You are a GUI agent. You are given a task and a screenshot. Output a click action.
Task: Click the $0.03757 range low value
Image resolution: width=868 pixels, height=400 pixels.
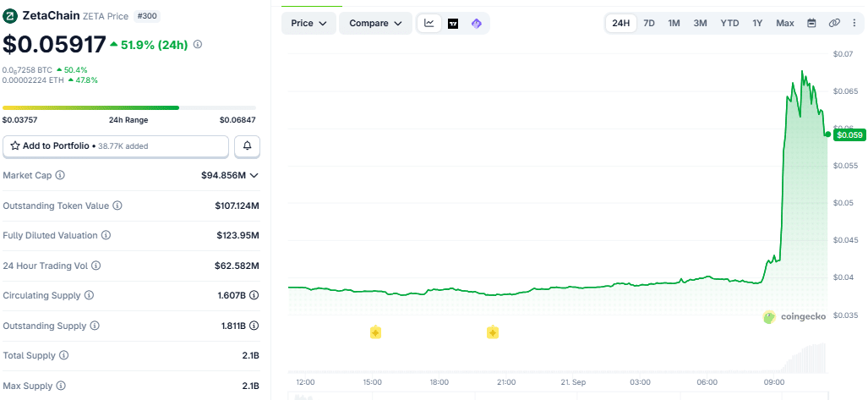[x=20, y=120]
